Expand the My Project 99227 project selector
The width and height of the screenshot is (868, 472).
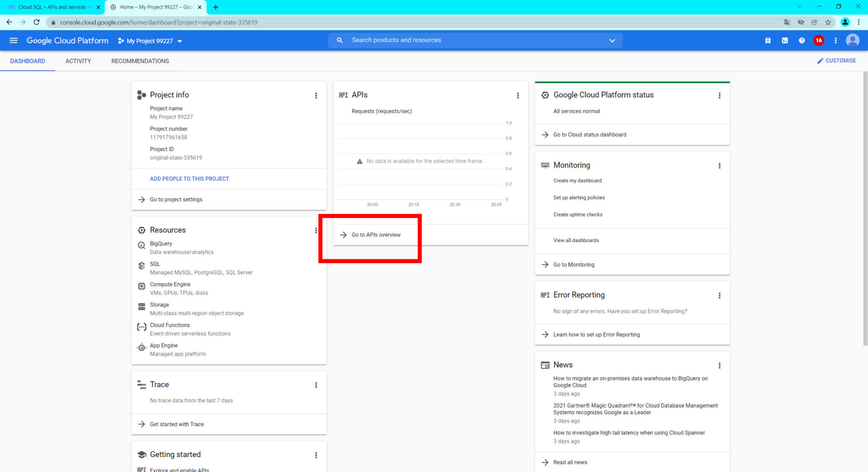pyautogui.click(x=150, y=41)
